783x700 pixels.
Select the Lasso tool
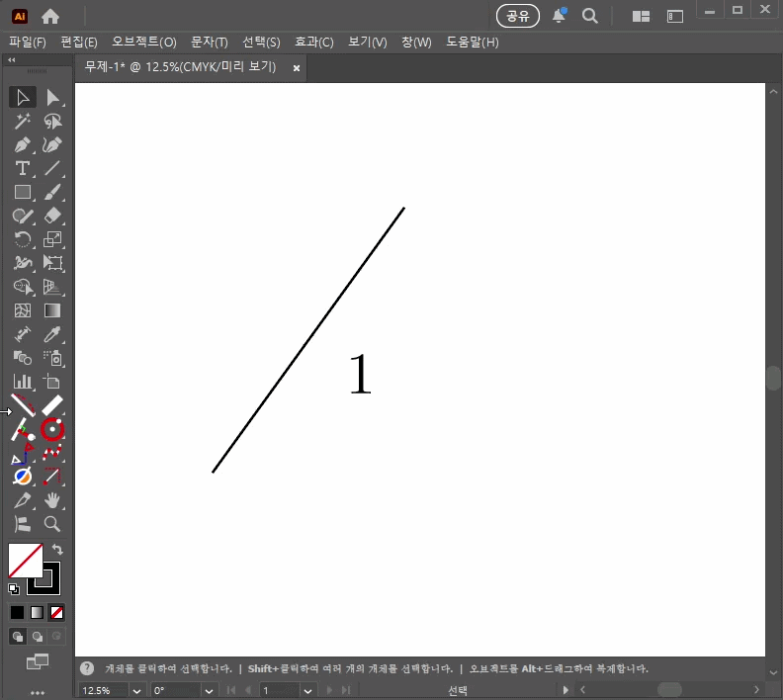tap(52, 122)
